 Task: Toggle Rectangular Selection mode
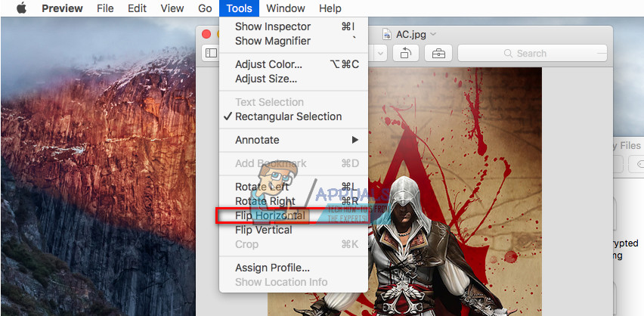pos(293,116)
